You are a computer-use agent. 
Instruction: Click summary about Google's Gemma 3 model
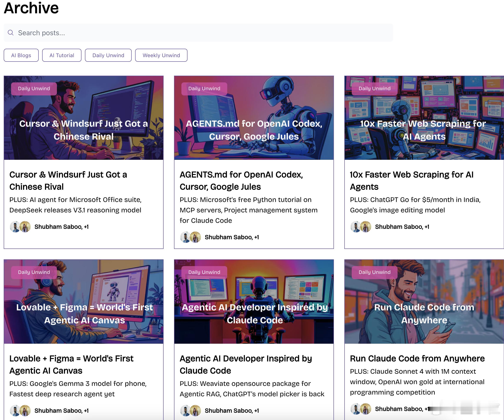click(x=78, y=389)
